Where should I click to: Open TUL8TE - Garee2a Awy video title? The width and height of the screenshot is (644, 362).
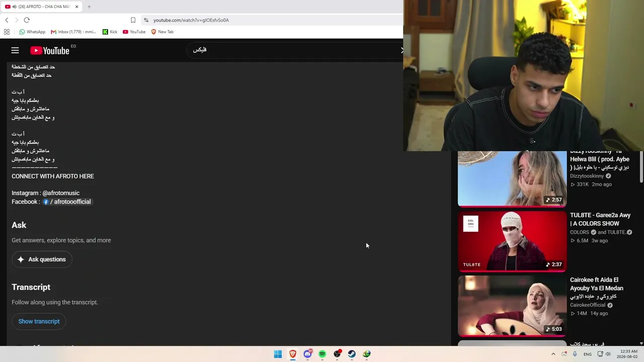(x=600, y=219)
